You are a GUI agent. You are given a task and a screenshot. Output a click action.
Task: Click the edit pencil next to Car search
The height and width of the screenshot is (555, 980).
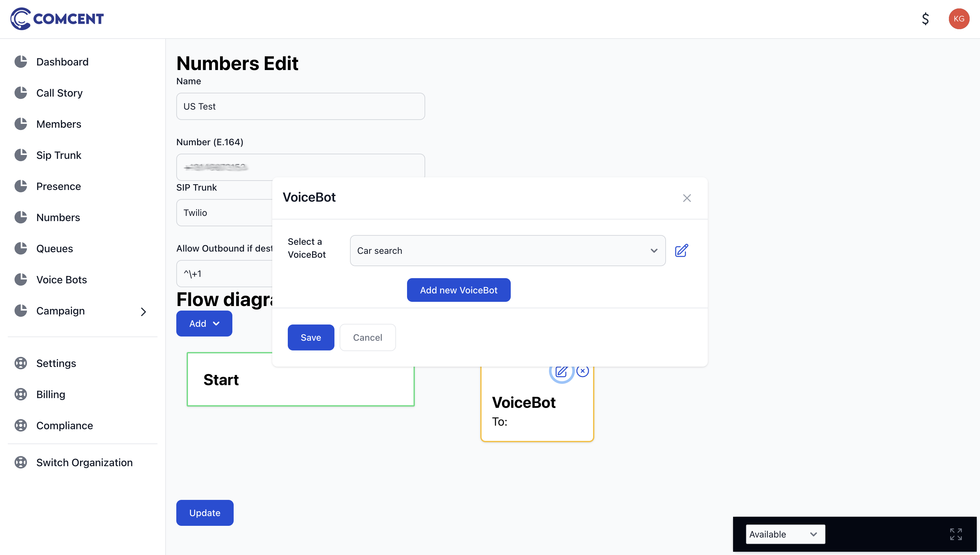pyautogui.click(x=682, y=251)
